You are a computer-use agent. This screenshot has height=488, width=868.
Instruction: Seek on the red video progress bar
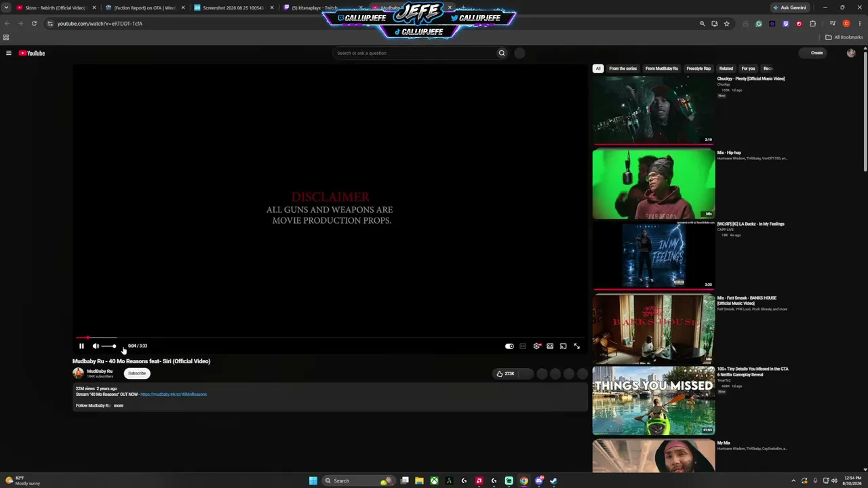click(329, 337)
